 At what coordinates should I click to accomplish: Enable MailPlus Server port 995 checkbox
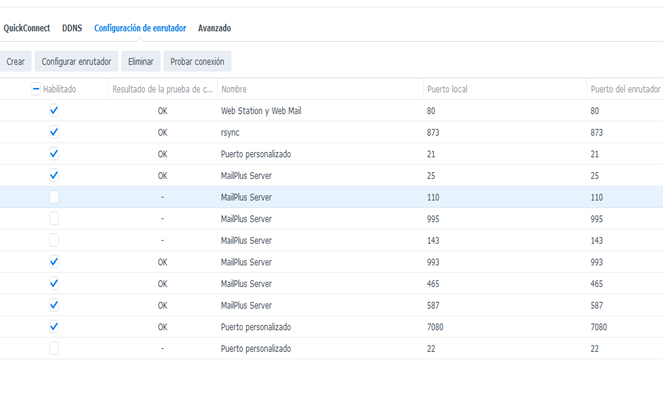pos(54,219)
